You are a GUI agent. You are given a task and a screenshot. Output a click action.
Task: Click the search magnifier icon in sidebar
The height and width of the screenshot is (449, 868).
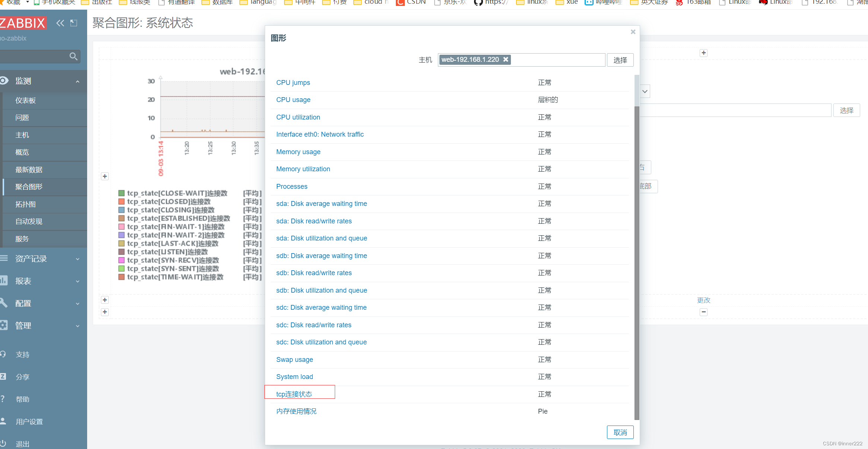tap(73, 56)
